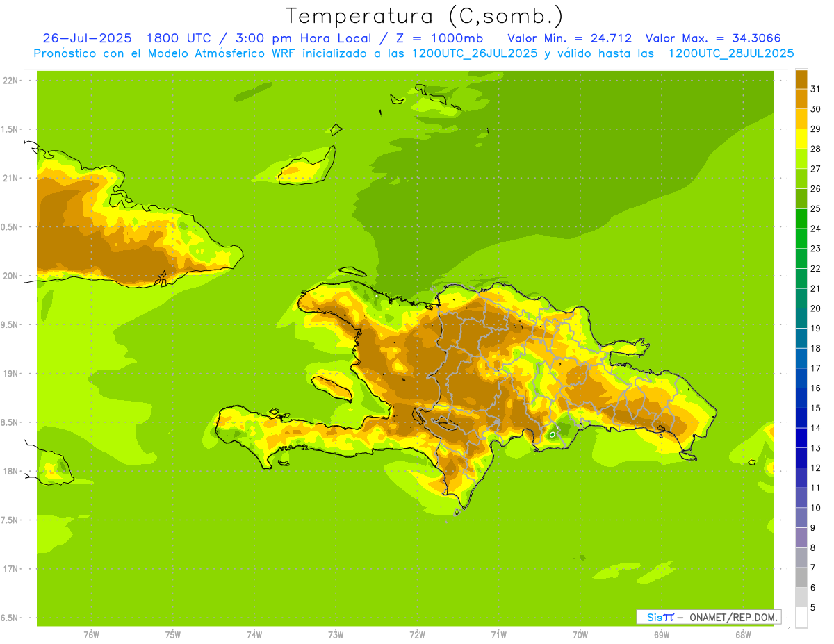
Task: Click the '21N' latitude label
Action: (x=10, y=179)
